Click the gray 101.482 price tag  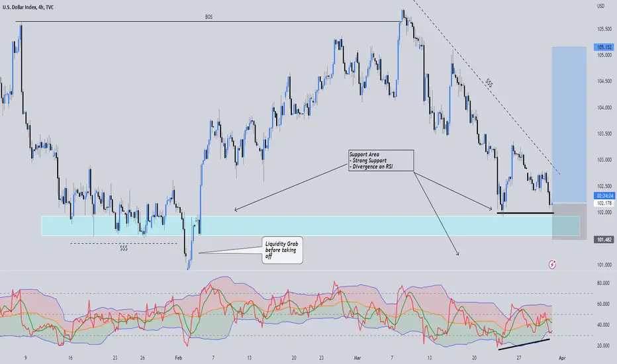click(x=604, y=240)
